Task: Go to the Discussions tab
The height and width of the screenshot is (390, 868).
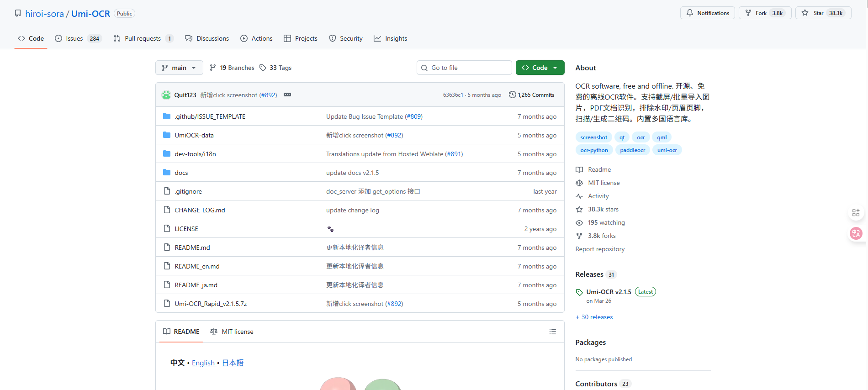Action: click(207, 38)
